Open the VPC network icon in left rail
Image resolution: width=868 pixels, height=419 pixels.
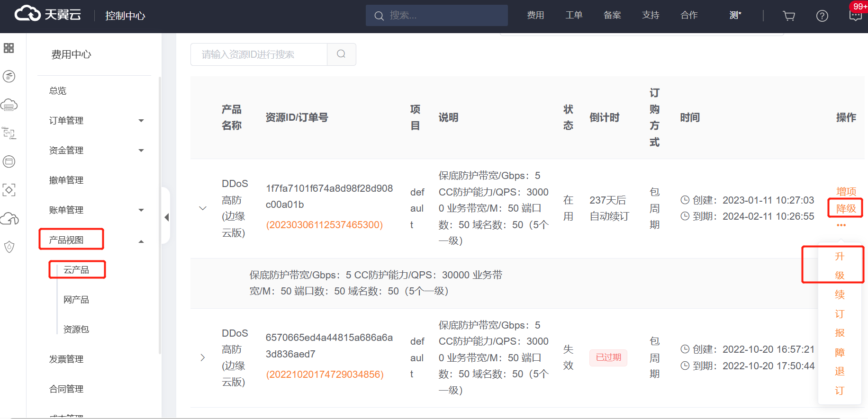click(9, 133)
